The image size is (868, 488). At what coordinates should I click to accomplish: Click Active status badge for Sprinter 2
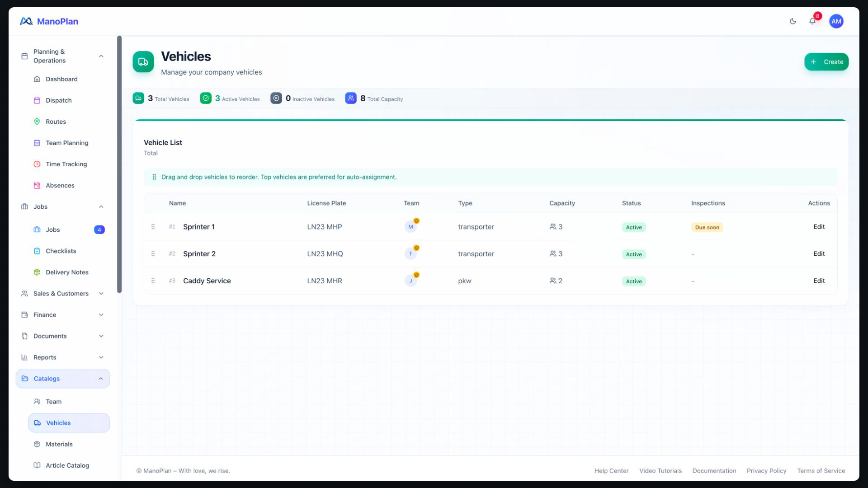[x=633, y=254]
